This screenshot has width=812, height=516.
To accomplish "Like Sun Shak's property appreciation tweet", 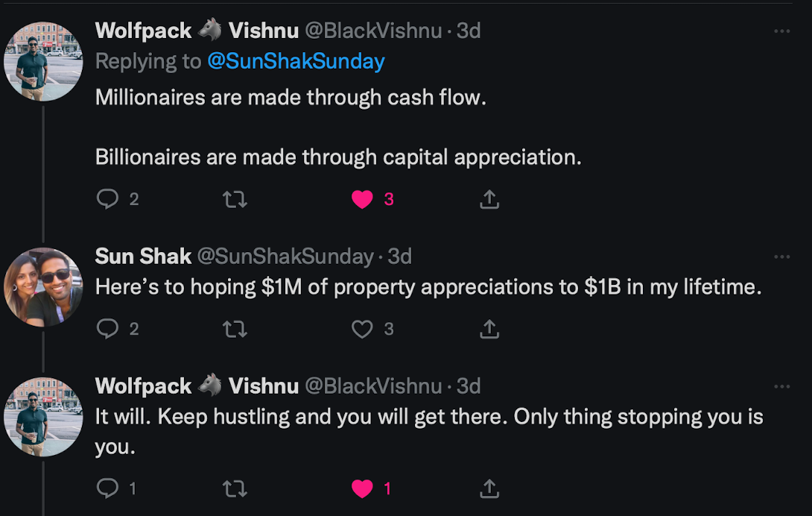I will click(x=362, y=329).
